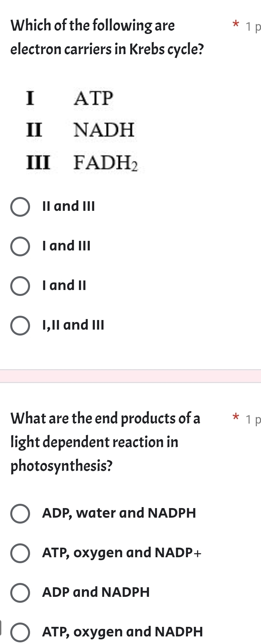Choose "ADP and NADPH" as answer
Image resolution: width=261 pixels, height=644 pixels.
click(x=20, y=592)
